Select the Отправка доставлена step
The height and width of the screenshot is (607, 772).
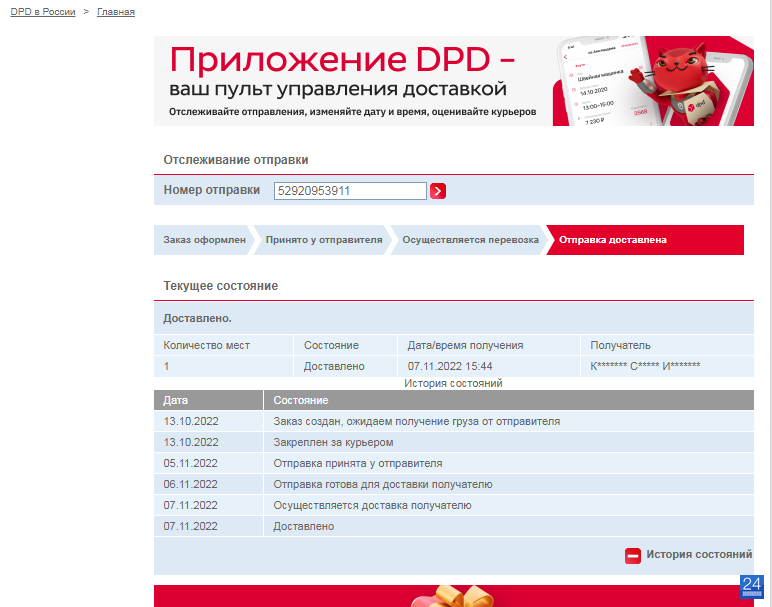pos(645,240)
